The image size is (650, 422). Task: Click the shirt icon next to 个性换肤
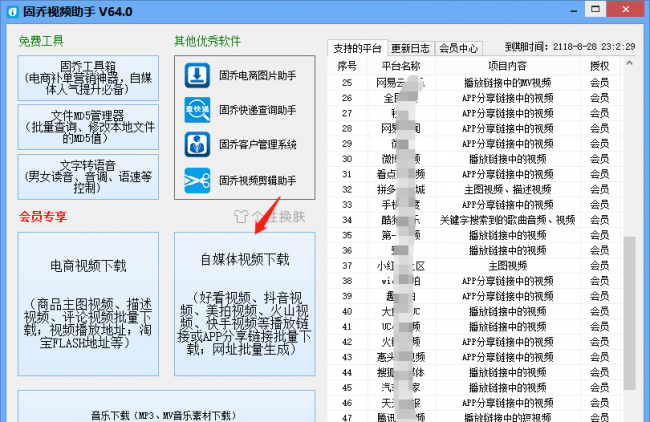(241, 216)
